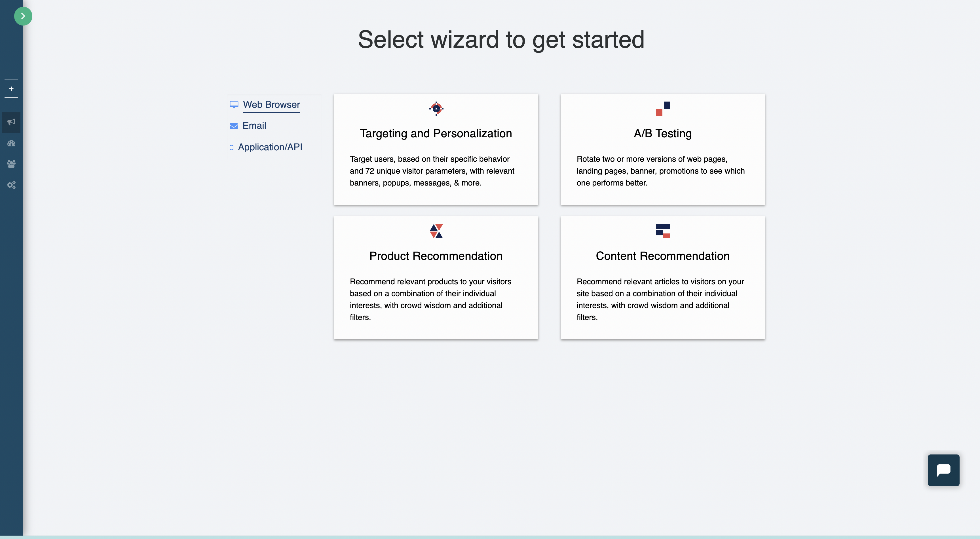The width and height of the screenshot is (980, 539).
Task: Open the megaphone campaigns icon
Action: (11, 122)
